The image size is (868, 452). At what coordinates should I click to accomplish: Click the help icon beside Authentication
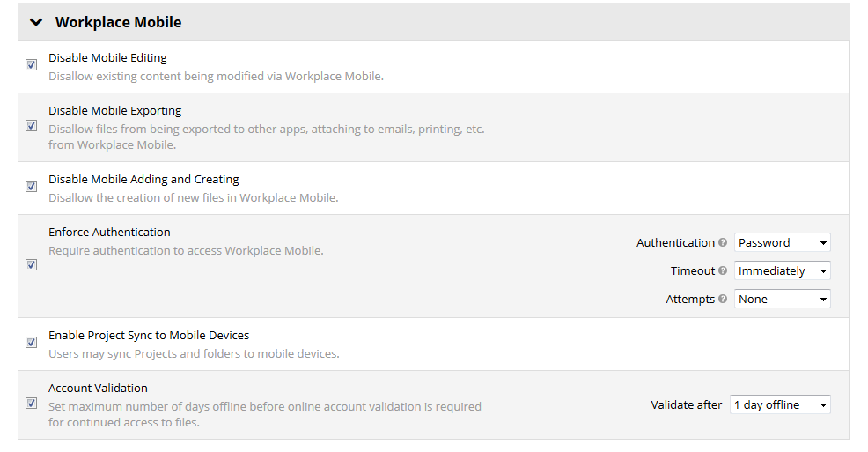723,243
